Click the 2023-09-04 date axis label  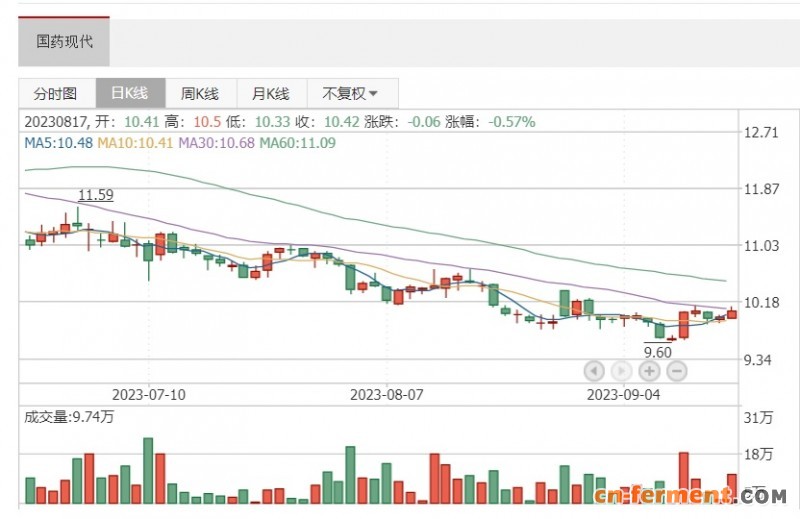(x=625, y=394)
